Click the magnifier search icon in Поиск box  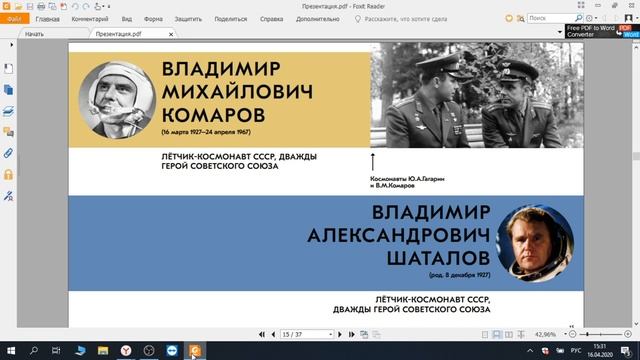[x=578, y=18]
